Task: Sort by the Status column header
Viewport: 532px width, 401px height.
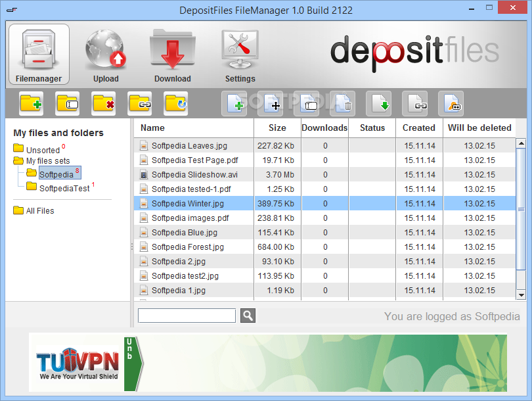Action: pos(372,128)
